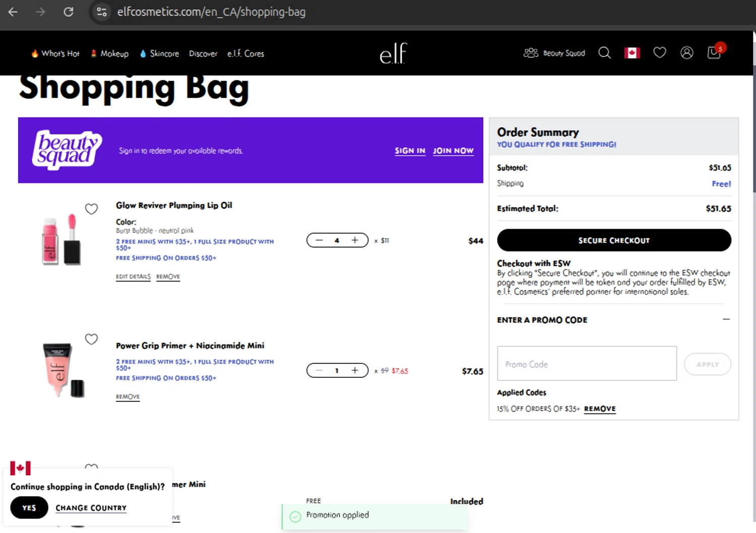The height and width of the screenshot is (533, 756).
Task: Decrease Glow Reviver Lip Oil quantity
Action: click(319, 240)
